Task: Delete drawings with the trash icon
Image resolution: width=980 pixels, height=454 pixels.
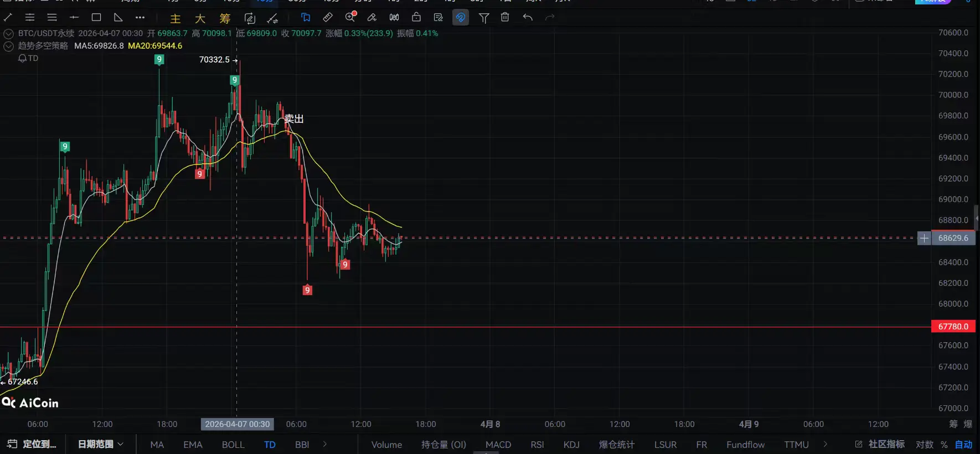Action: 505,18
